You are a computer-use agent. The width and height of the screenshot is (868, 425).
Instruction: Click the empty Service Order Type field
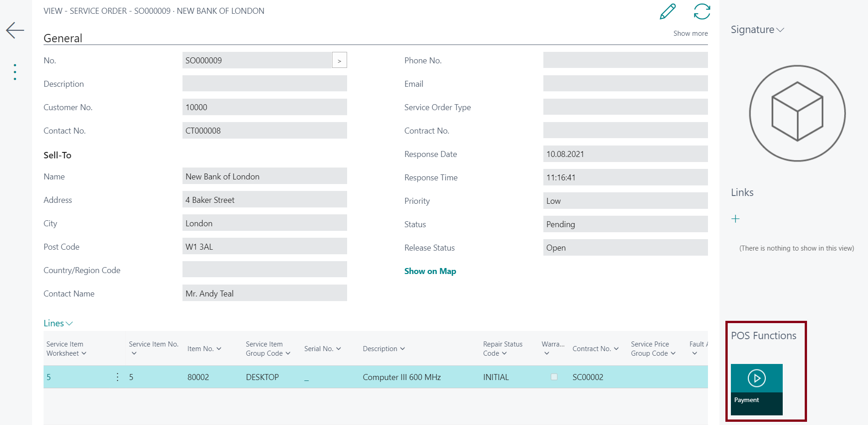pos(625,107)
